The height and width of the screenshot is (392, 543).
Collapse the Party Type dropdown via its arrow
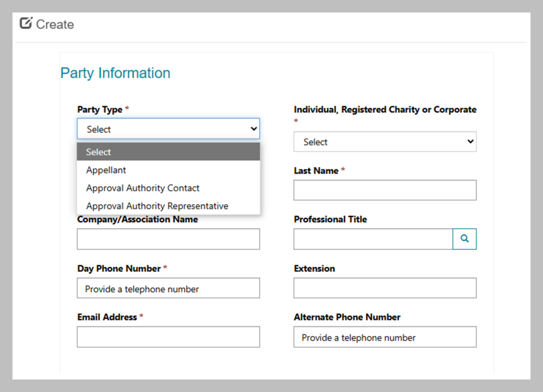[x=253, y=129]
